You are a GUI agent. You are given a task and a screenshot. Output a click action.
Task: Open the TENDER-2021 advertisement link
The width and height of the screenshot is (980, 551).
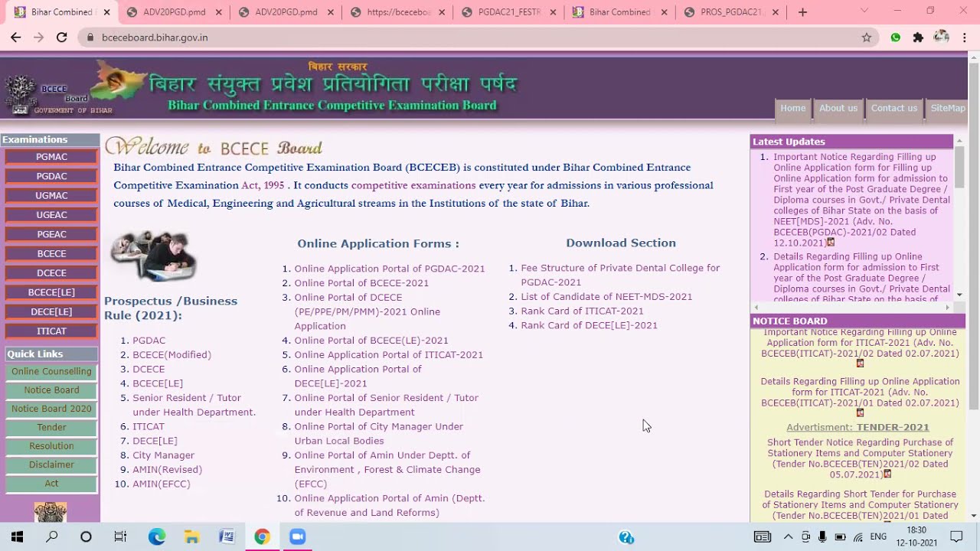pyautogui.click(x=893, y=427)
